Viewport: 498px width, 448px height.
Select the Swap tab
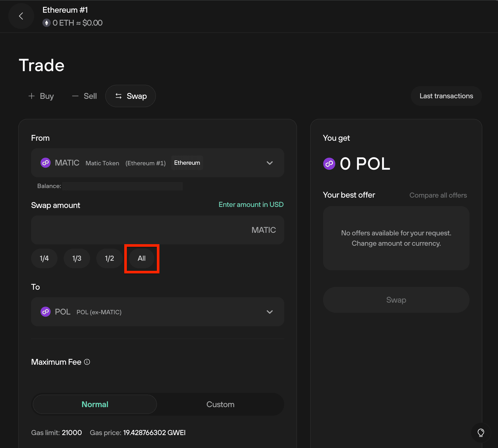(x=130, y=96)
